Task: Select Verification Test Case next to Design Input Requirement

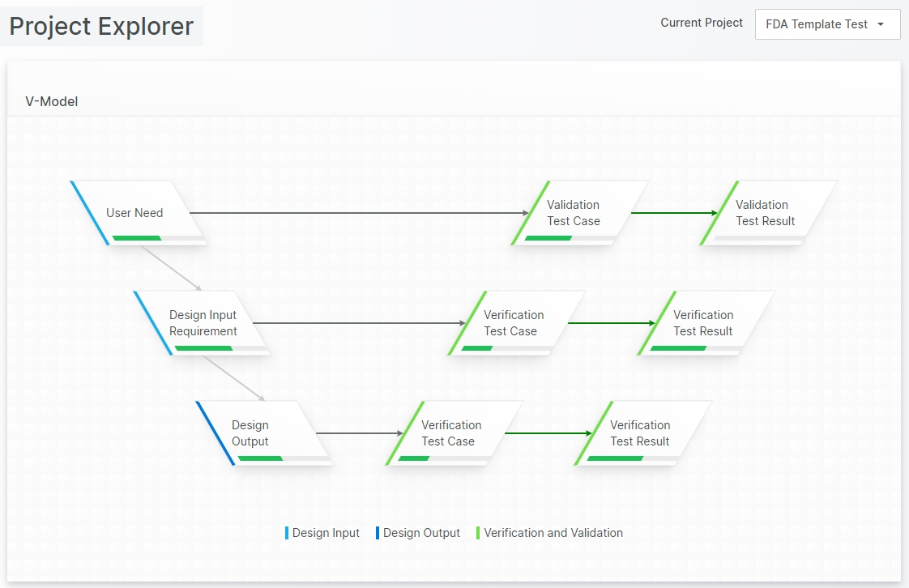Action: point(514,322)
